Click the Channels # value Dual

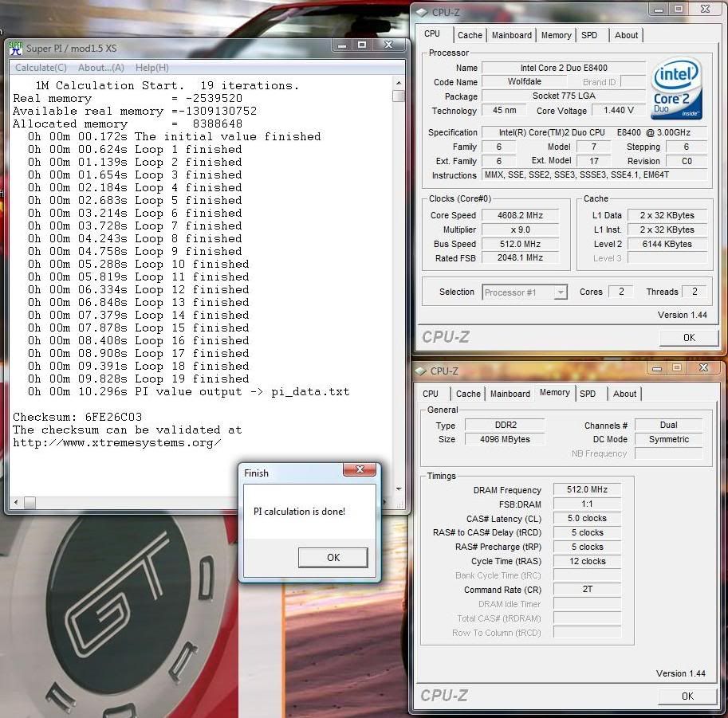coord(668,425)
